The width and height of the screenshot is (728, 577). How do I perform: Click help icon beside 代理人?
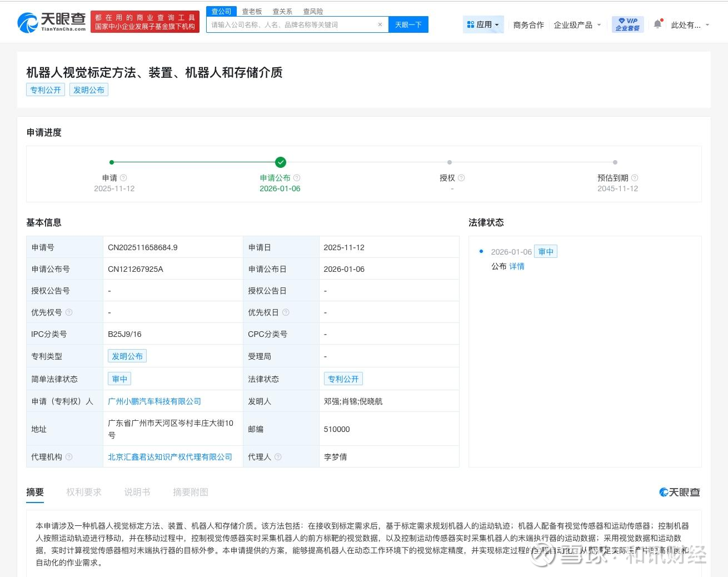click(278, 457)
